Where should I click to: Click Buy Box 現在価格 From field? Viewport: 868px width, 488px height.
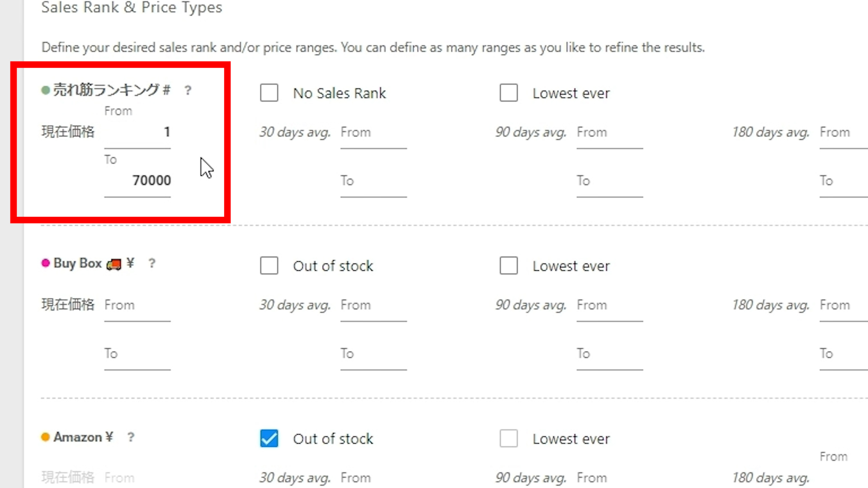(137, 305)
